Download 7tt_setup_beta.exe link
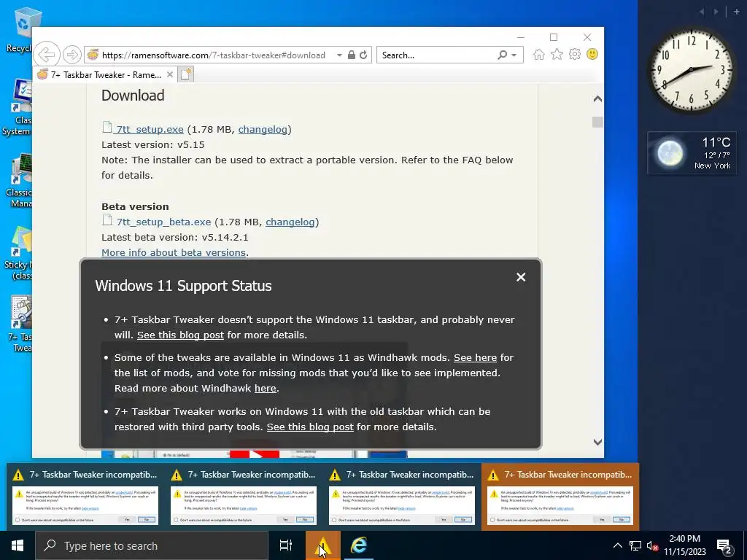This screenshot has height=560, width=747. tap(163, 222)
